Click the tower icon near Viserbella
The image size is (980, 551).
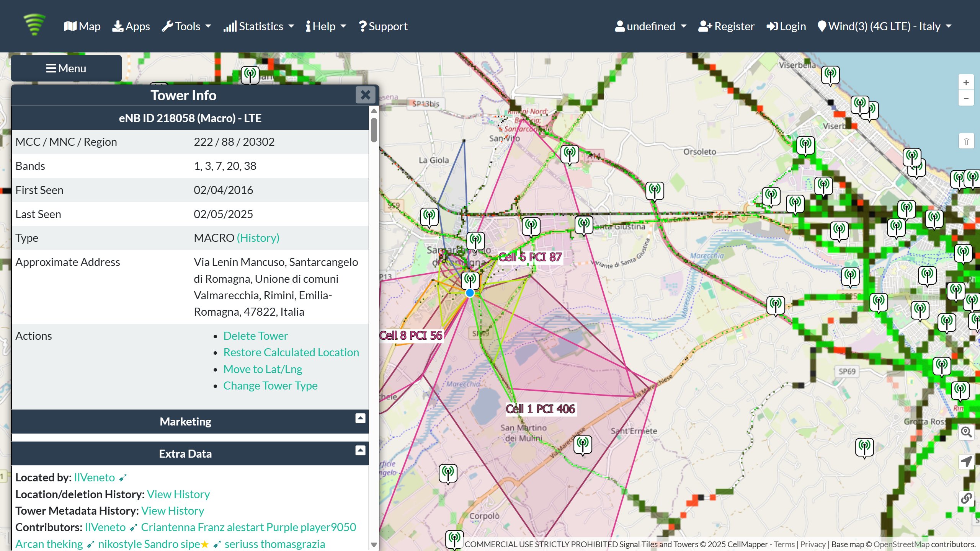830,74
